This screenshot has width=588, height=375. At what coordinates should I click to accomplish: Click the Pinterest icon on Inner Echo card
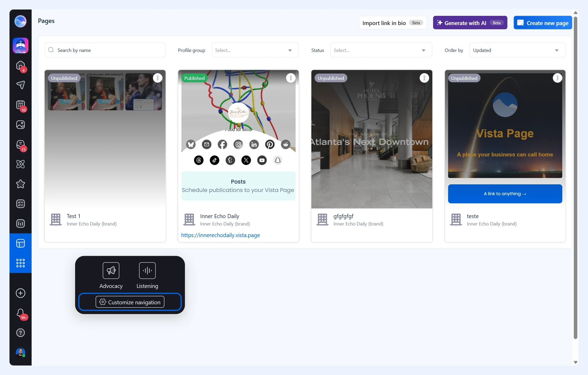(x=270, y=145)
